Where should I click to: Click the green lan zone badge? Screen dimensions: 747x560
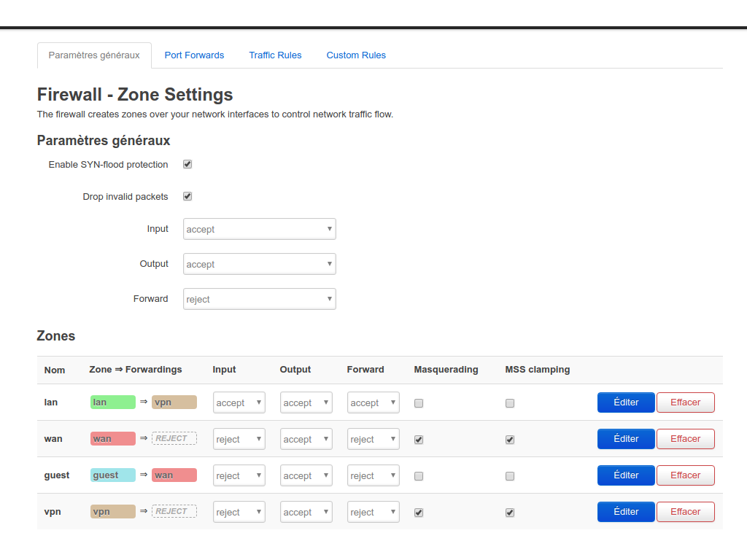[113, 402]
